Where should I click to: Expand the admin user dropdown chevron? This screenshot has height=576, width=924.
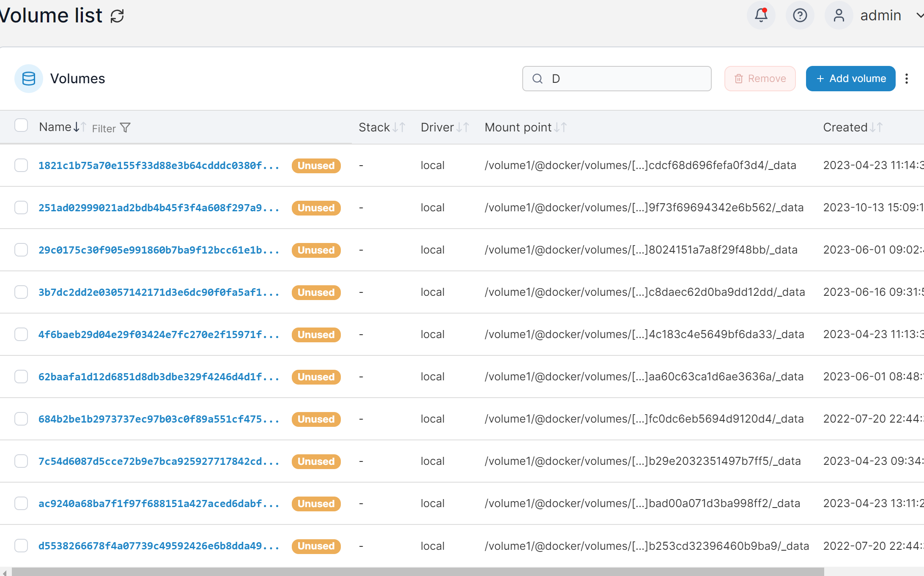pos(919,15)
